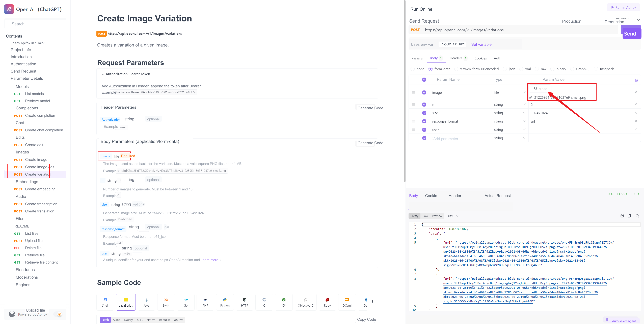
Task: Select the none body type radio
Action: pos(413,69)
